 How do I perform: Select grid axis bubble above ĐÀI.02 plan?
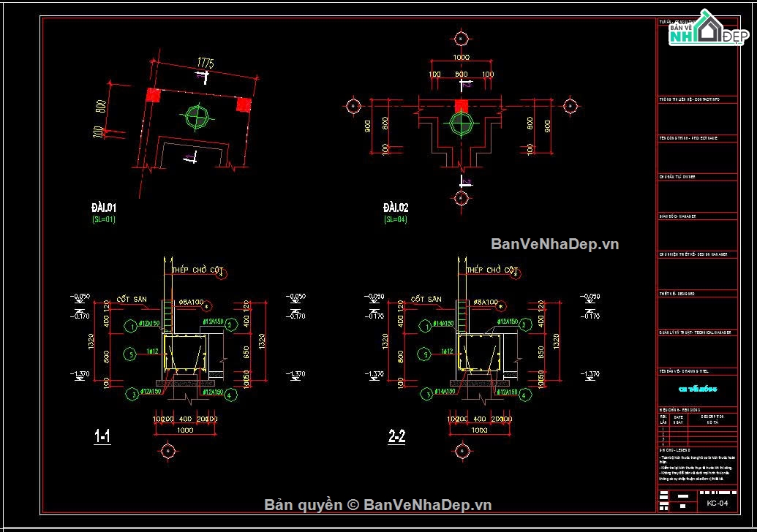pyautogui.click(x=460, y=39)
